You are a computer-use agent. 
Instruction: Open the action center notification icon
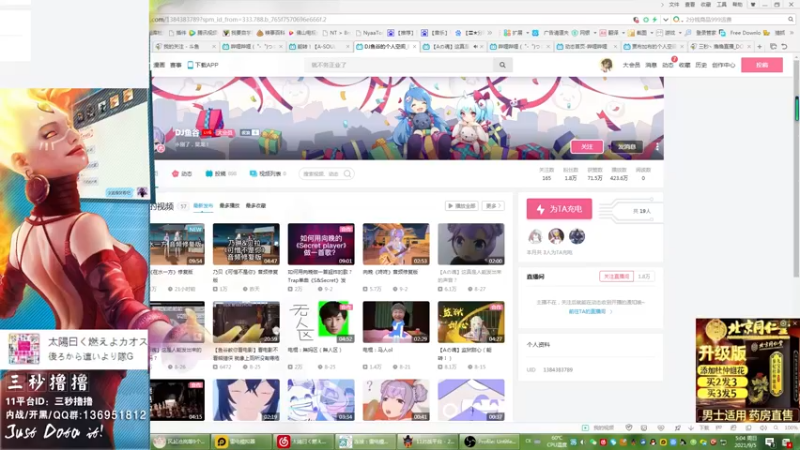click(x=769, y=442)
